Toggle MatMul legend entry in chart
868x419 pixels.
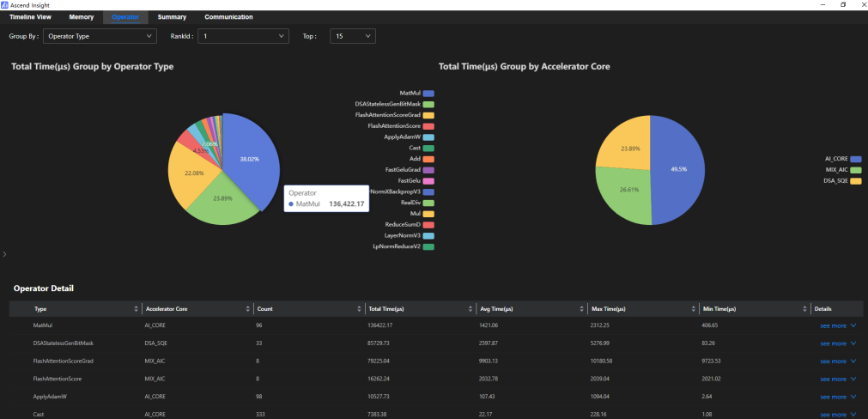click(x=416, y=93)
